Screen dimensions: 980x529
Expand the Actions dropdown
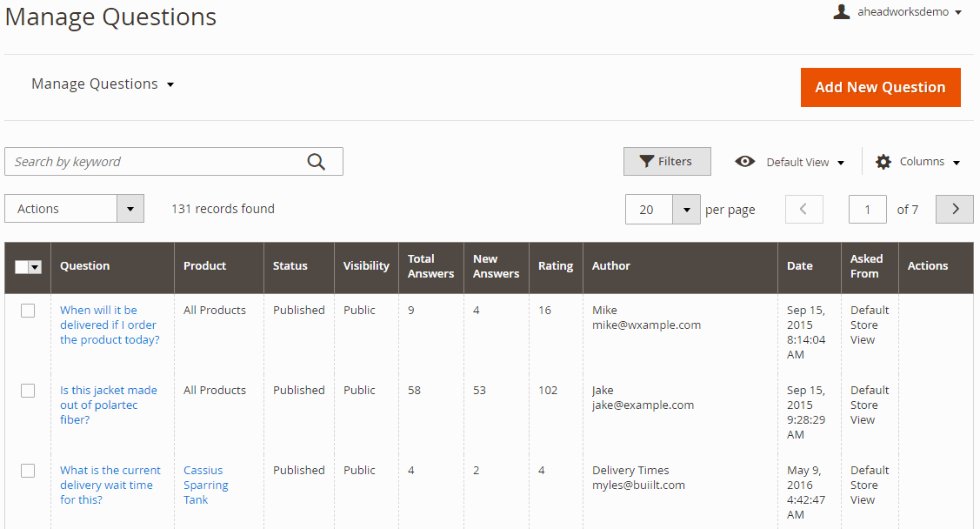click(x=74, y=209)
